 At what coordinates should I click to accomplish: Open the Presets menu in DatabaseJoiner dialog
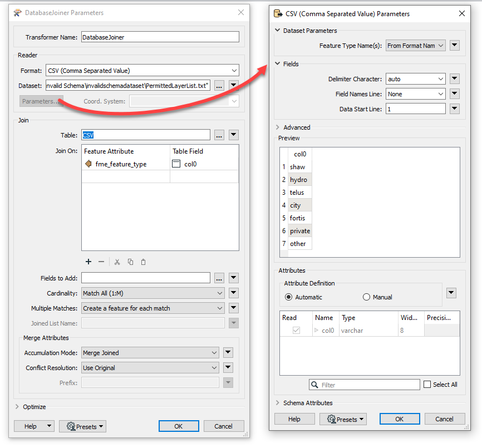pos(82,426)
